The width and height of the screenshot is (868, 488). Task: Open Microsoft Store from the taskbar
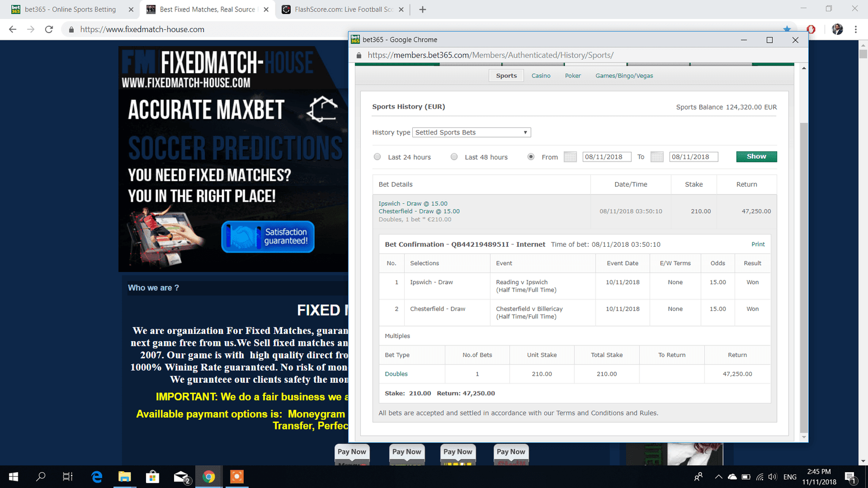coord(152,477)
